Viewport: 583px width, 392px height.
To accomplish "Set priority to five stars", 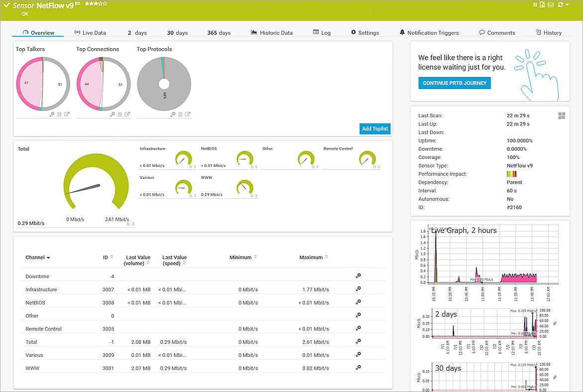I will pyautogui.click(x=105, y=3).
